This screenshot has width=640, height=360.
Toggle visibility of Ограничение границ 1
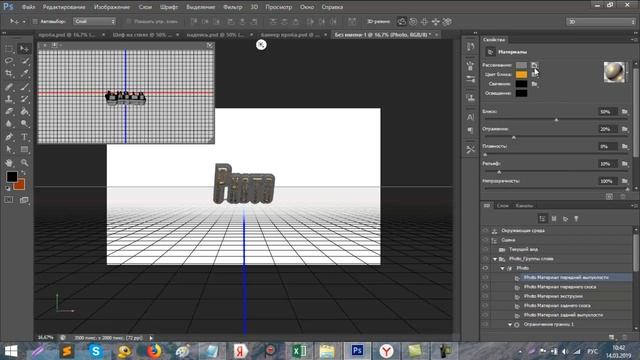click(x=485, y=324)
